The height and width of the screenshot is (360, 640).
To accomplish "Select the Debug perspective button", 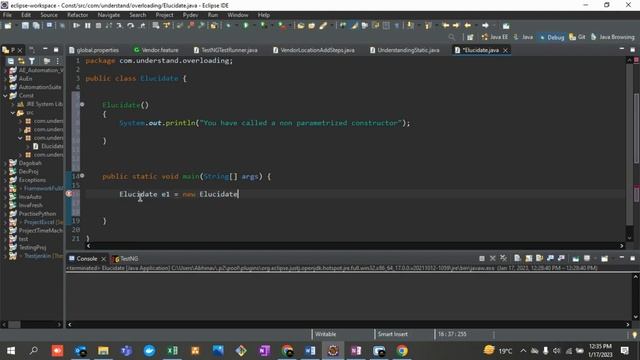I will (551, 37).
